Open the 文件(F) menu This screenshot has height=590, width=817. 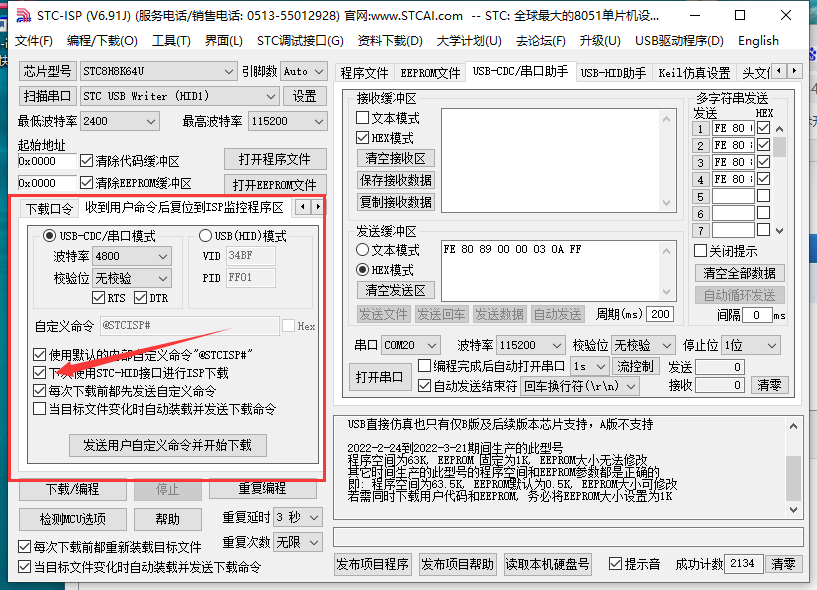[34, 41]
